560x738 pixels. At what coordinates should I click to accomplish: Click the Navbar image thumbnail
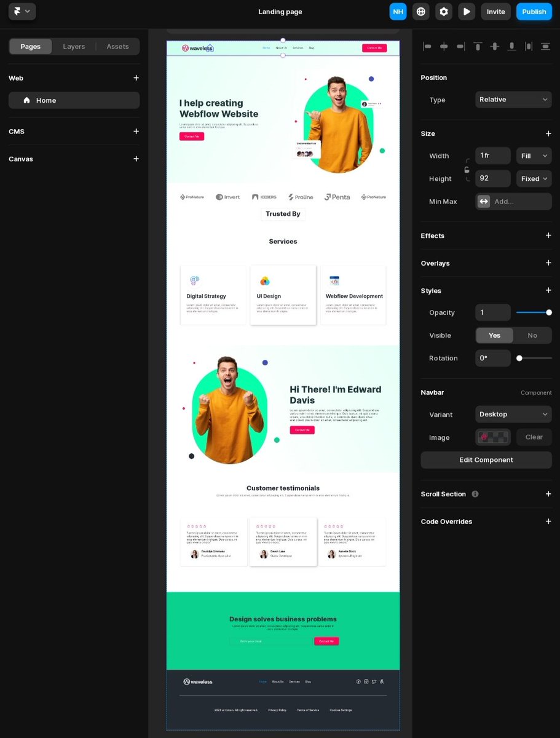pos(493,437)
